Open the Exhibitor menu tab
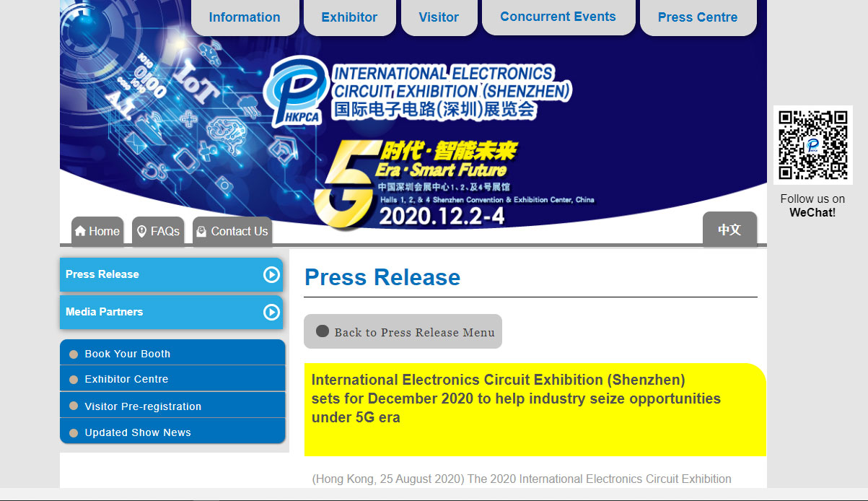 pyautogui.click(x=349, y=17)
